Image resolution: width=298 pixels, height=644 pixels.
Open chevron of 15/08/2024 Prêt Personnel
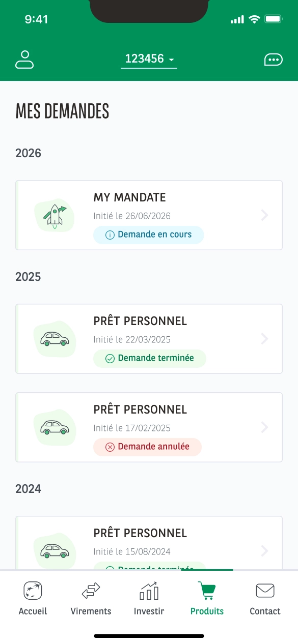[264, 550]
